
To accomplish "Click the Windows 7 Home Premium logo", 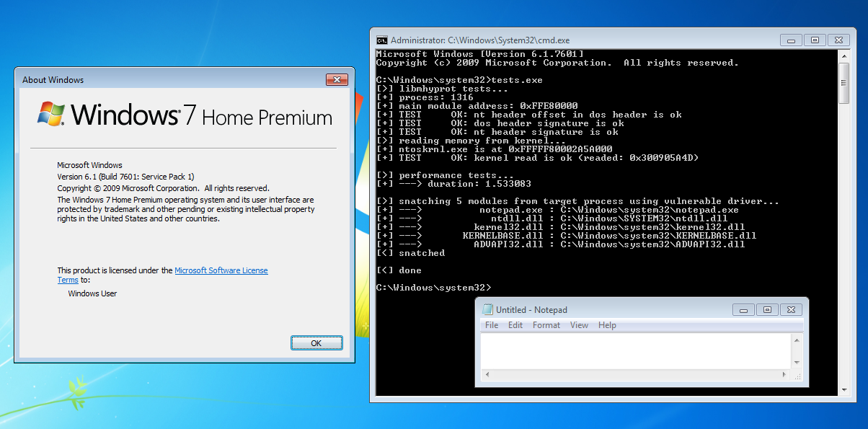I will coord(185,115).
